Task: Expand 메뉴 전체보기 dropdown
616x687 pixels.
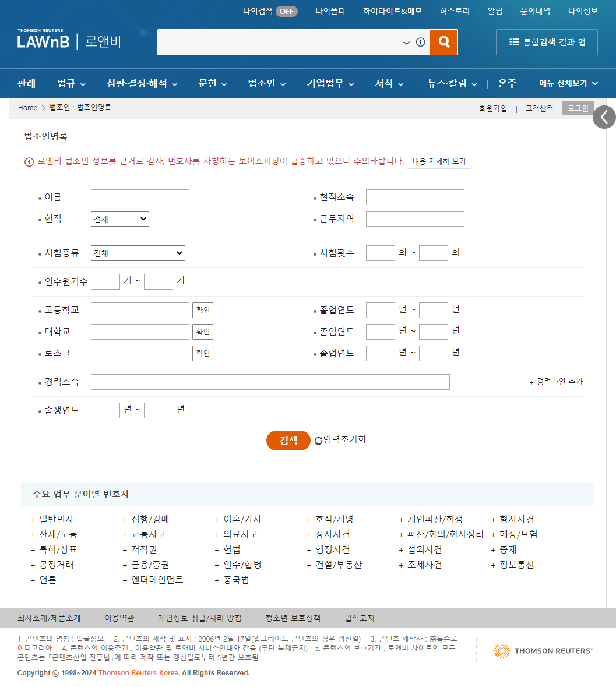Action: click(569, 83)
